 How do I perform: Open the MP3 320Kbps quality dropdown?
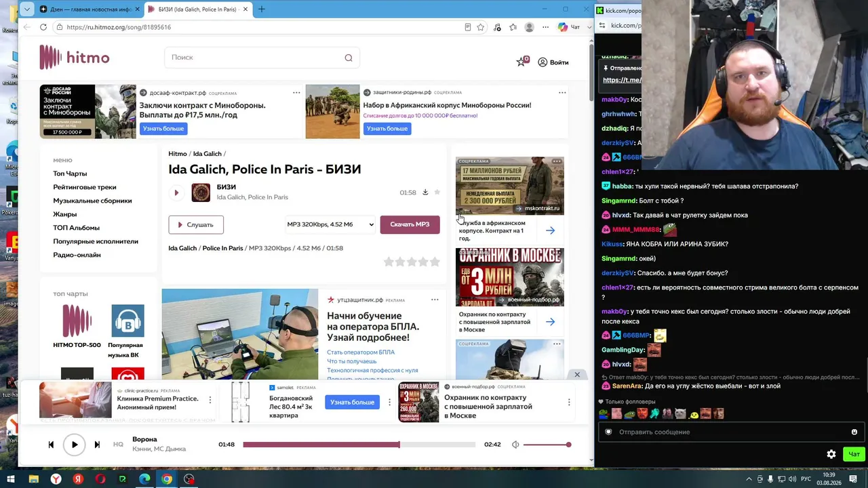(330, 224)
